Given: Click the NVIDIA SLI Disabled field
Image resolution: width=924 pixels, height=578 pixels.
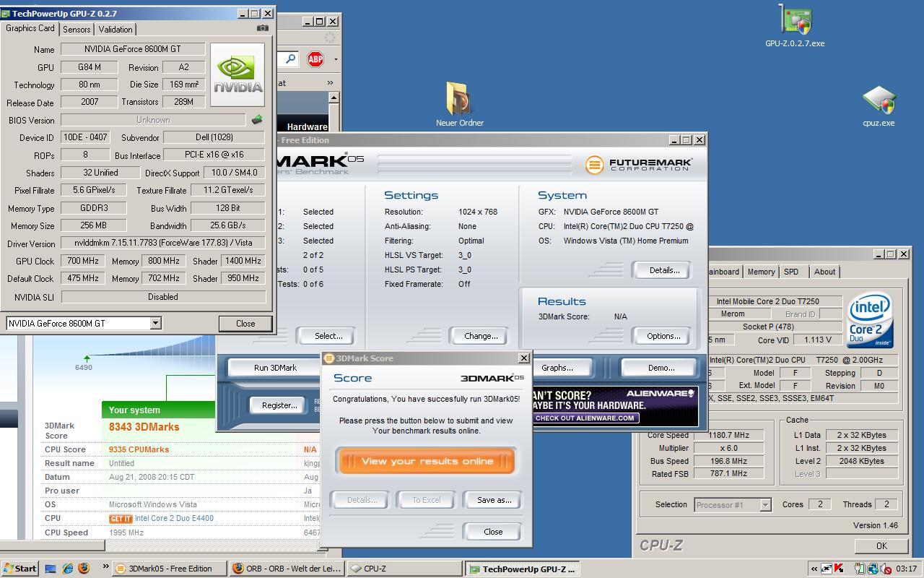Looking at the screenshot, I should tap(163, 296).
